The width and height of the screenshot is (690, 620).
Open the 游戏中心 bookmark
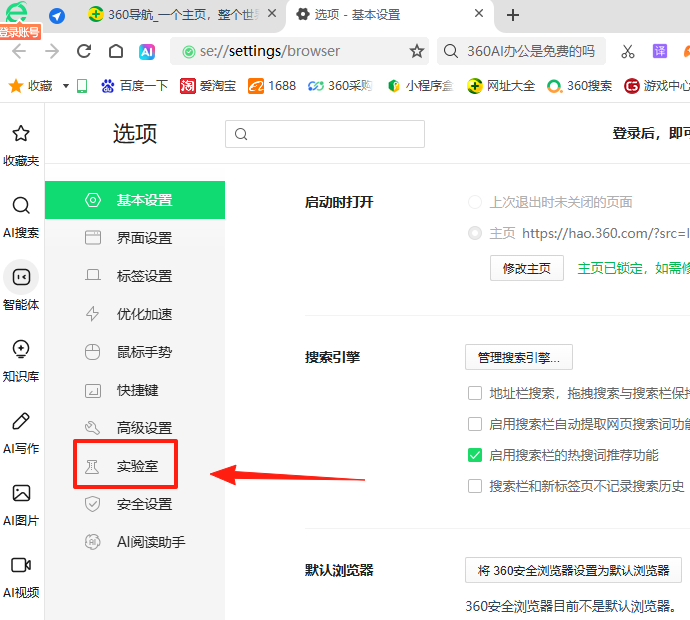(x=657, y=86)
